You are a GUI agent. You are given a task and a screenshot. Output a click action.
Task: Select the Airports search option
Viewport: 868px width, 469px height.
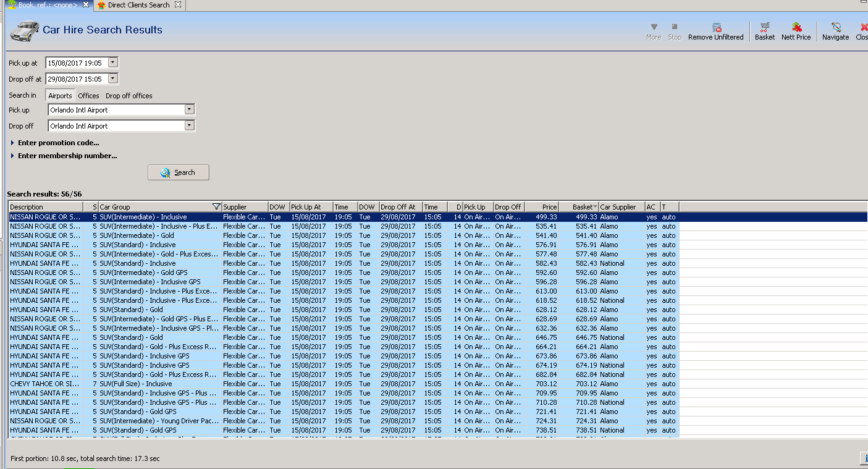61,96
